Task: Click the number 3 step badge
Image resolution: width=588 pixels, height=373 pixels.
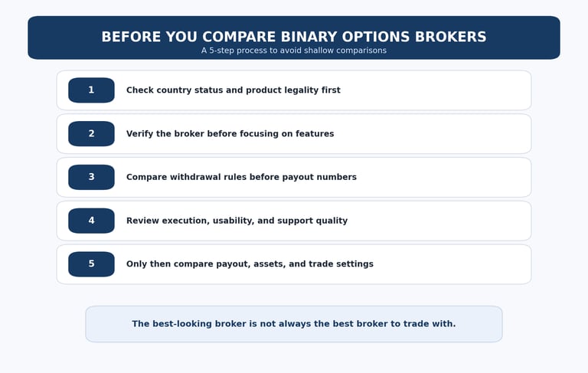Action: click(91, 177)
